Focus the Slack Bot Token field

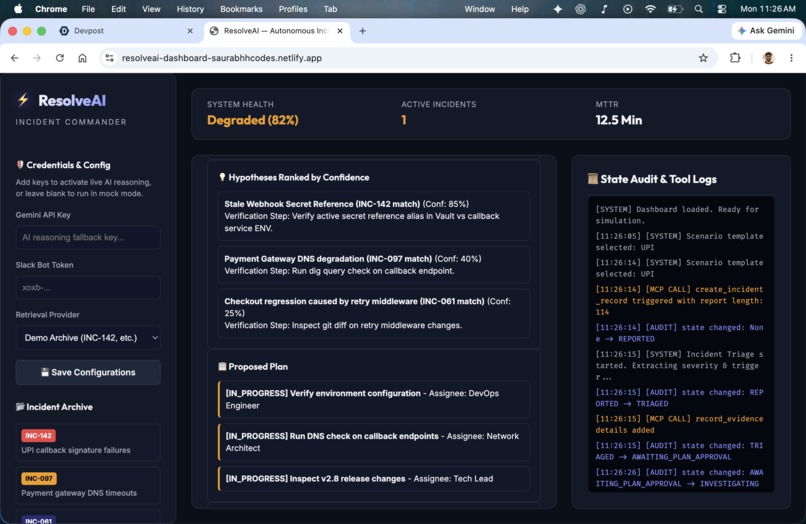88,287
